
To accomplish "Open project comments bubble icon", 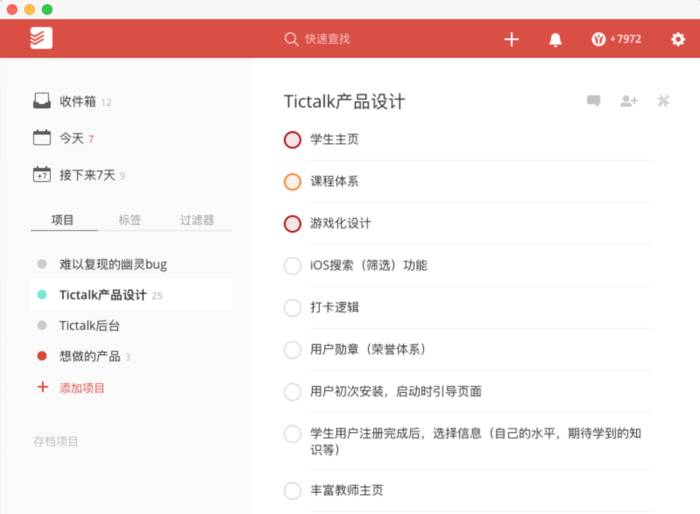I will (593, 101).
